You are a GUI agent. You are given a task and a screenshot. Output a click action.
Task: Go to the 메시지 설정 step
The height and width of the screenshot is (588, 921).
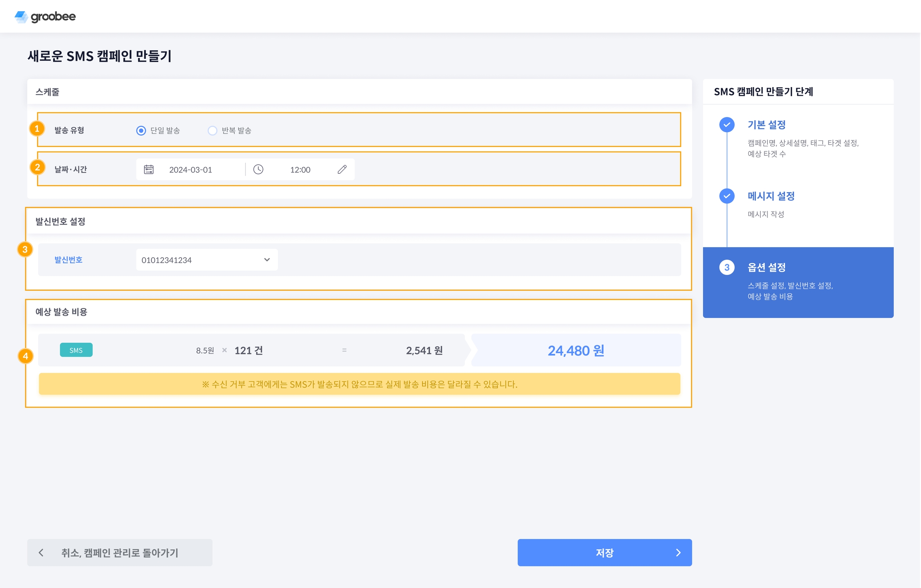(771, 196)
